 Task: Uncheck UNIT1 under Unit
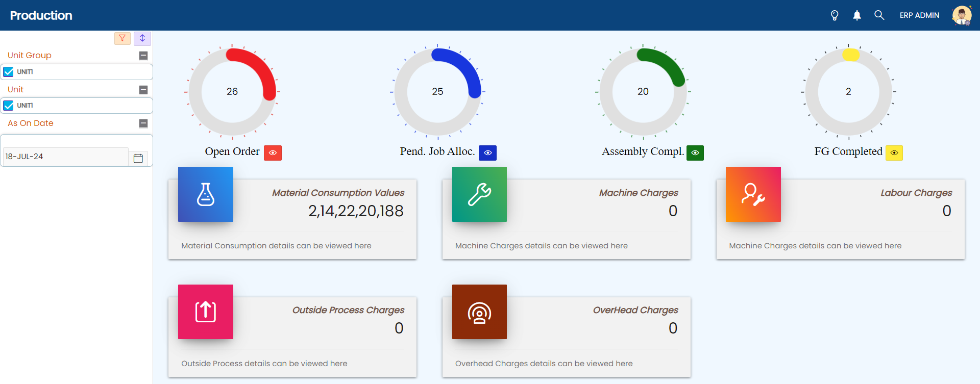click(9, 106)
